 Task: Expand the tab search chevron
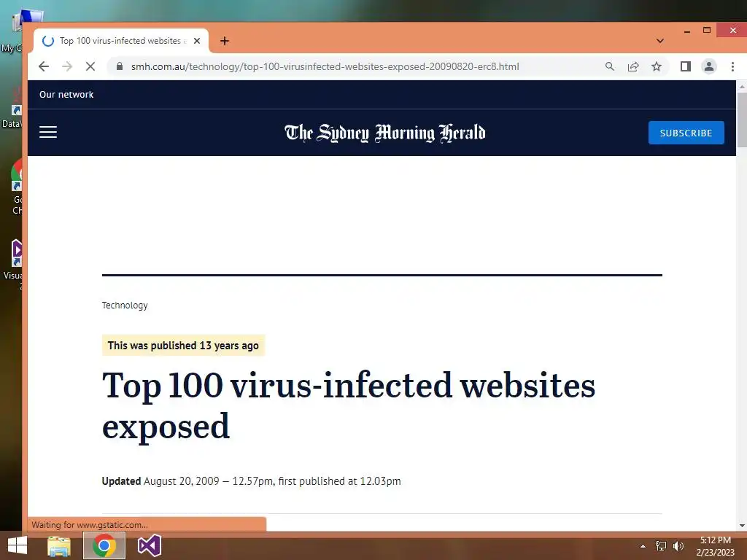pos(659,41)
